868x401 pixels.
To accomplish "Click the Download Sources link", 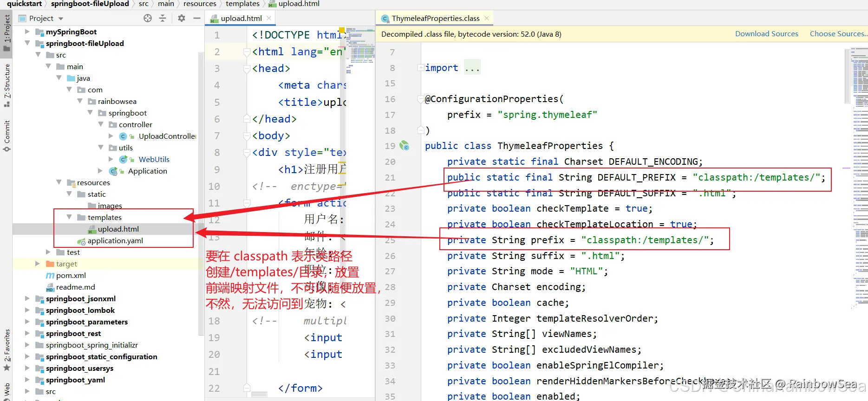I will (x=766, y=34).
